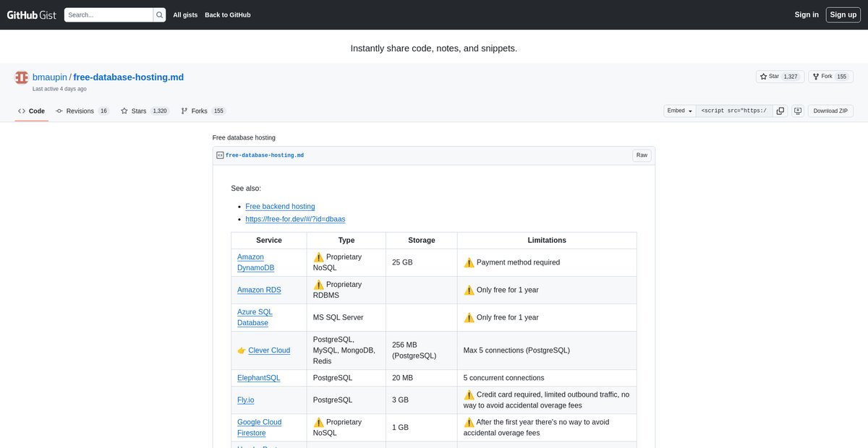This screenshot has width=868, height=448.
Task: Click the '3 GB' storage cell
Action: point(422,400)
